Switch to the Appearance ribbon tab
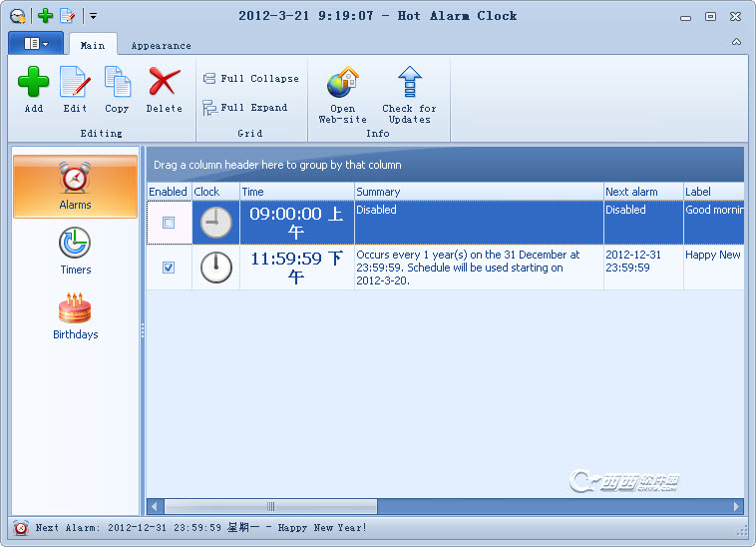 161,46
